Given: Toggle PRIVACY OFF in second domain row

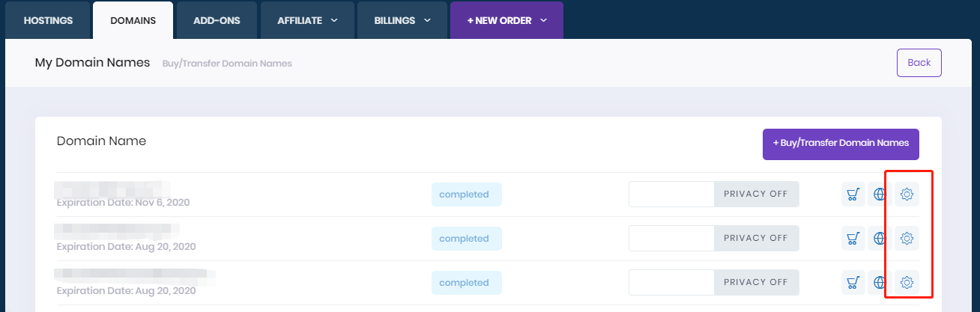Looking at the screenshot, I should point(756,239).
